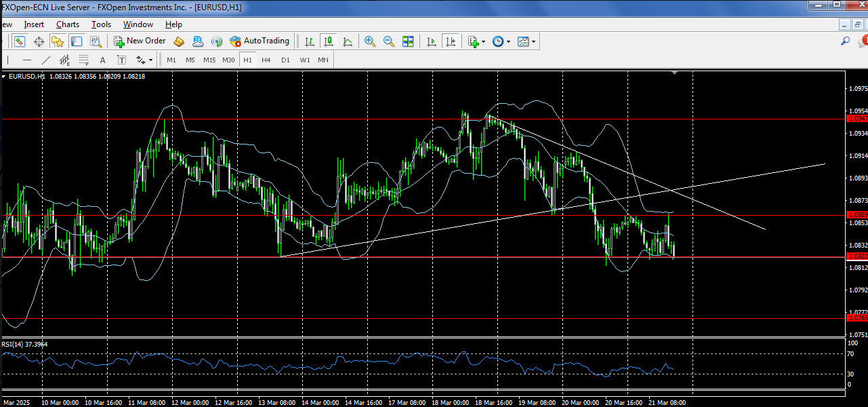Open the Tools menu
Screen dimensions: 868x407
pyautogui.click(x=102, y=24)
